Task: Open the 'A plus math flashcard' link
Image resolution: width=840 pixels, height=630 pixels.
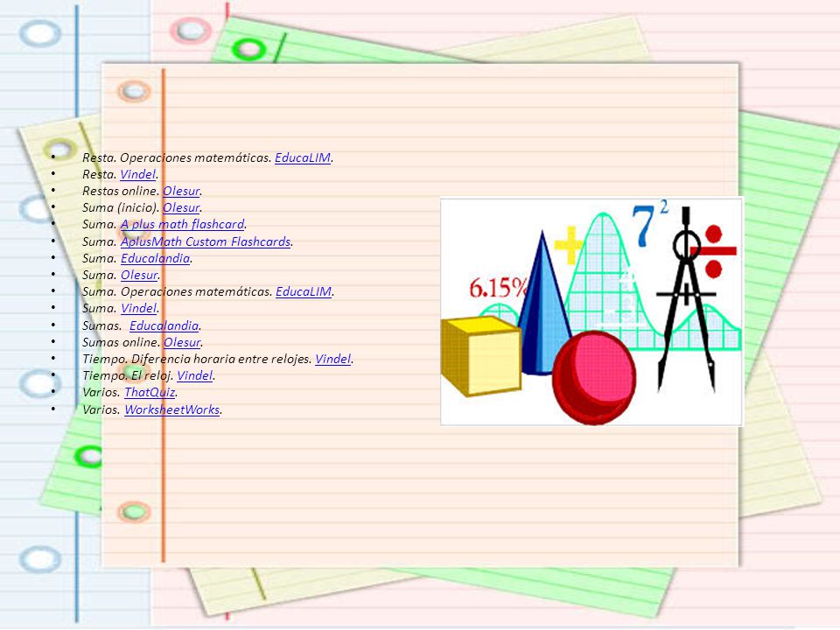Action: pos(182,224)
